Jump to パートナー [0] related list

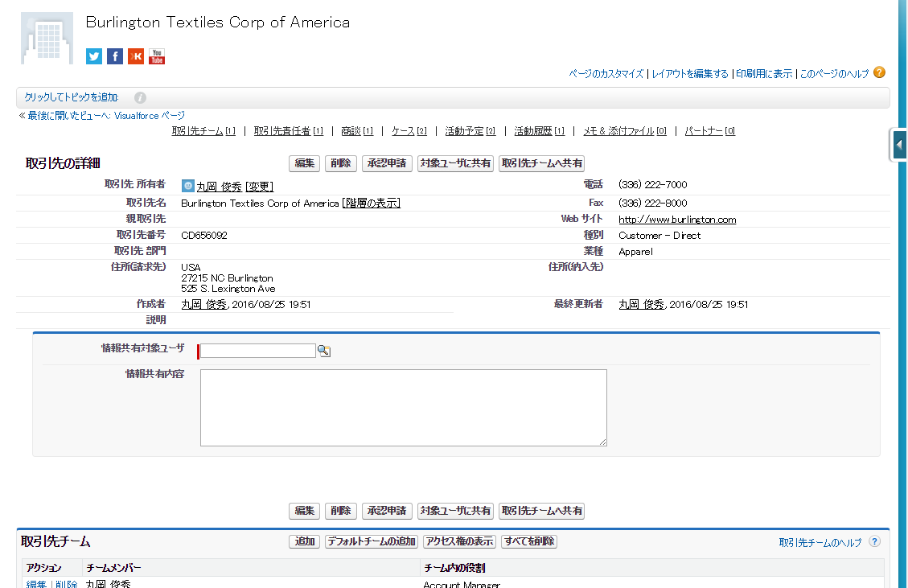710,131
